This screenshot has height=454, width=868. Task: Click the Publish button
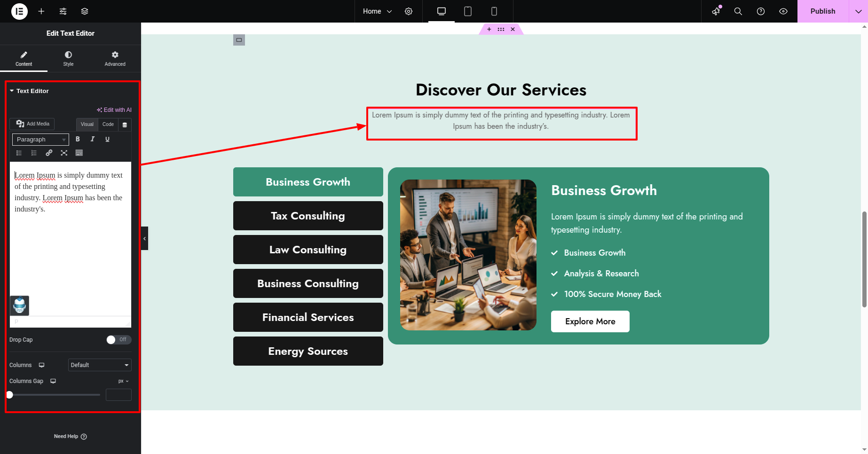tap(823, 11)
